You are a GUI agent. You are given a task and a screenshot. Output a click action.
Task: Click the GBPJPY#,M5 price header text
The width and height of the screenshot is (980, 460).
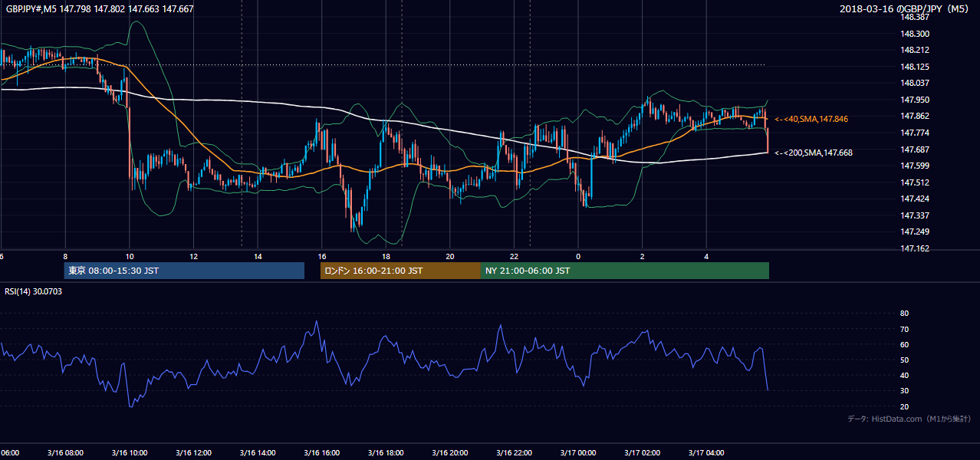pos(100,9)
